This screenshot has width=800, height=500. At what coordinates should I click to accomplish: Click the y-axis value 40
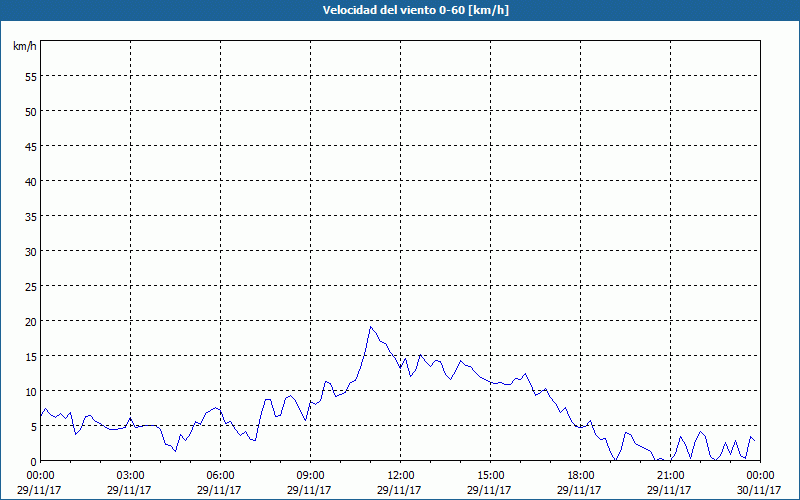point(31,181)
